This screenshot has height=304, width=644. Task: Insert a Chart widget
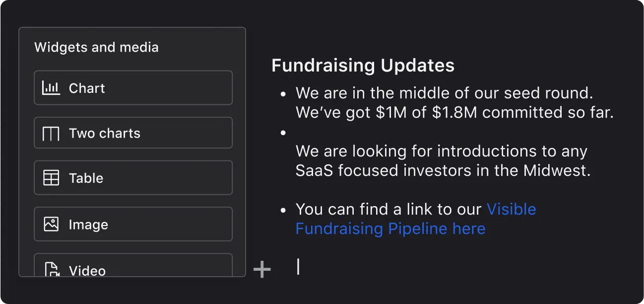pos(133,88)
